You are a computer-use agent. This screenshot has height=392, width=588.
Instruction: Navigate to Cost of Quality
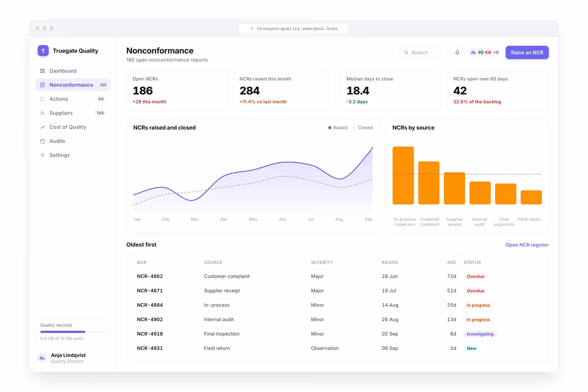[x=73, y=127]
